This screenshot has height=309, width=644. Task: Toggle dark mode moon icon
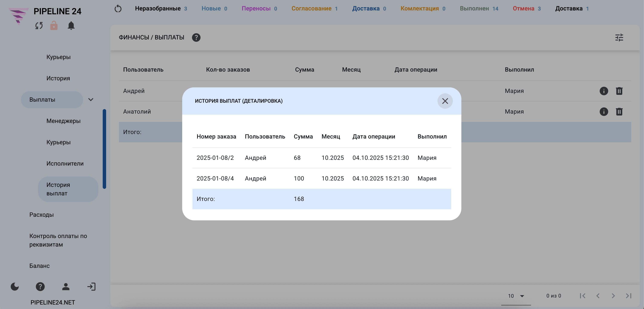15,286
